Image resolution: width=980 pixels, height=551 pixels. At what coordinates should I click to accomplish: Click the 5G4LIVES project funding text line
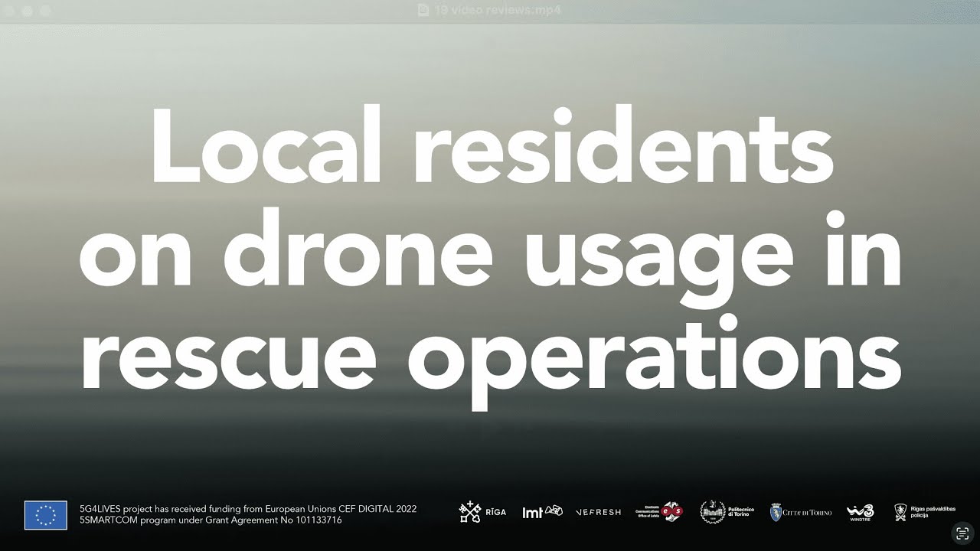tap(248, 509)
